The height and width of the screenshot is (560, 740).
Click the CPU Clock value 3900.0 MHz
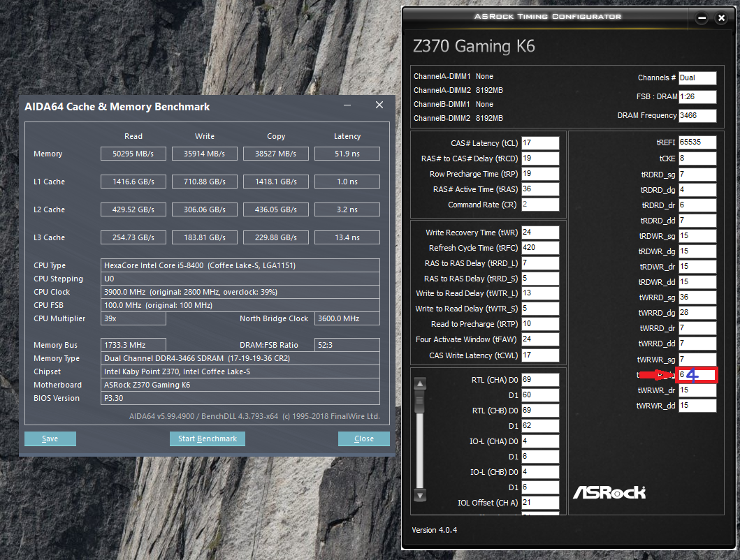[240, 292]
